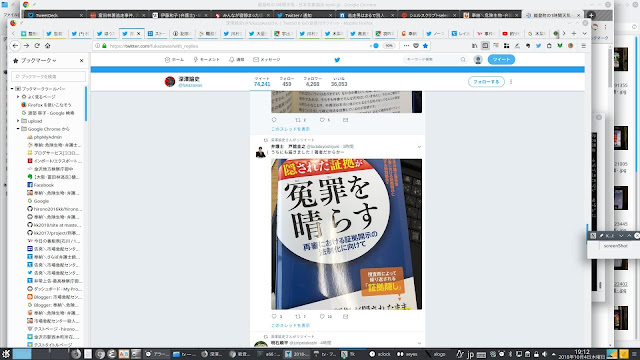
Task: Like the upper tweet with 5 likes
Action: (x=322, y=120)
